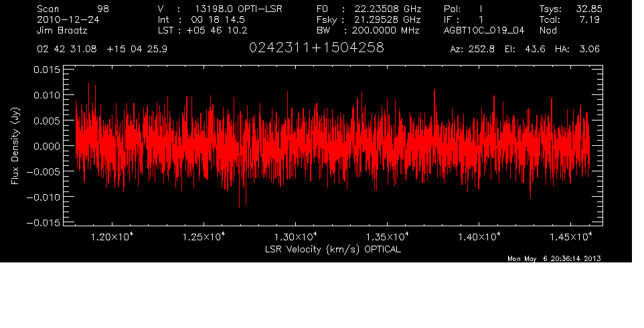This screenshot has height=328, width=644.
Task: Click the 1.25×10⁴ x-axis tick label
Action: click(204, 236)
